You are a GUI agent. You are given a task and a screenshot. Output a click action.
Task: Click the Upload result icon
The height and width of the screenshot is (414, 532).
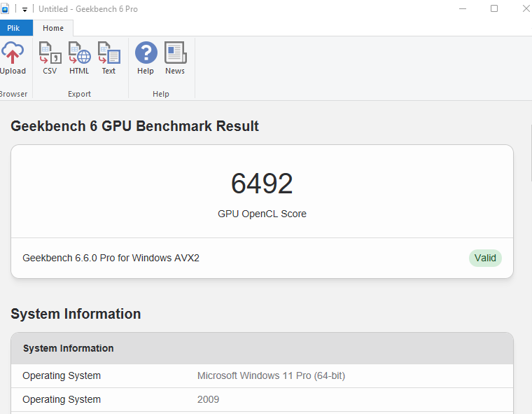tap(12, 58)
